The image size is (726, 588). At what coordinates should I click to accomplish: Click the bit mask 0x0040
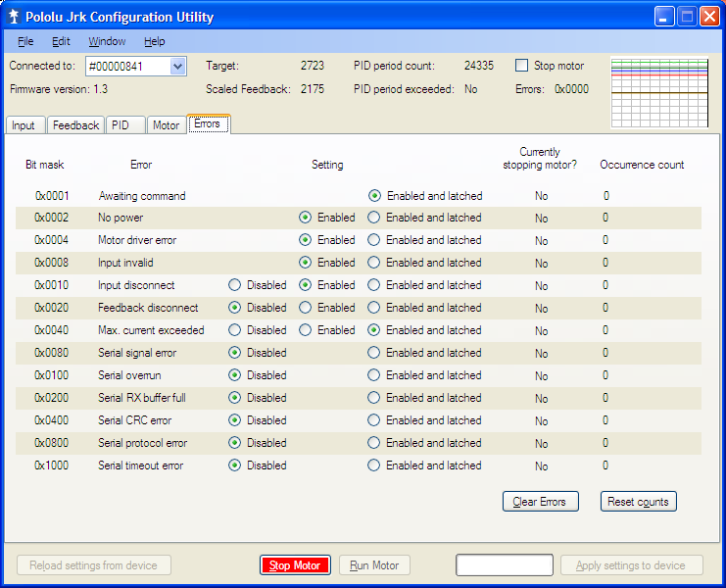tap(51, 330)
